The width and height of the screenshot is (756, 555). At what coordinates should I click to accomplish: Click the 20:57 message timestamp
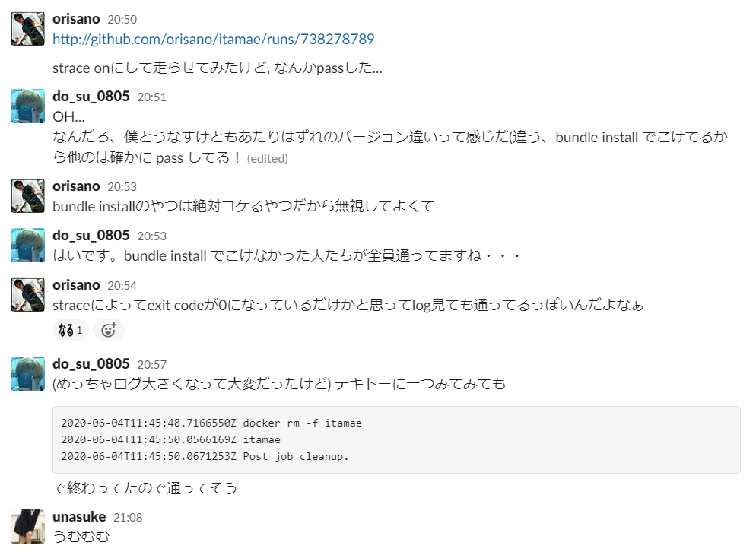(152, 365)
